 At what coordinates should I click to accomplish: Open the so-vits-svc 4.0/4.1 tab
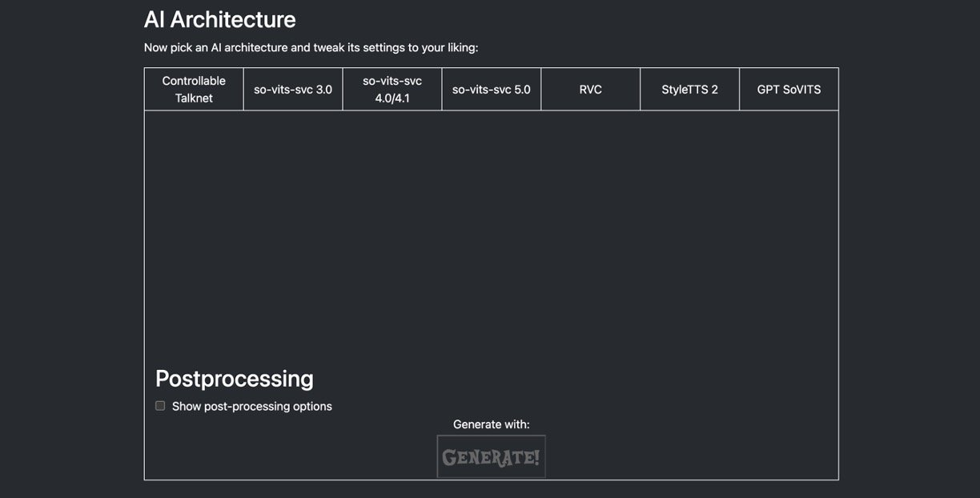click(x=392, y=89)
